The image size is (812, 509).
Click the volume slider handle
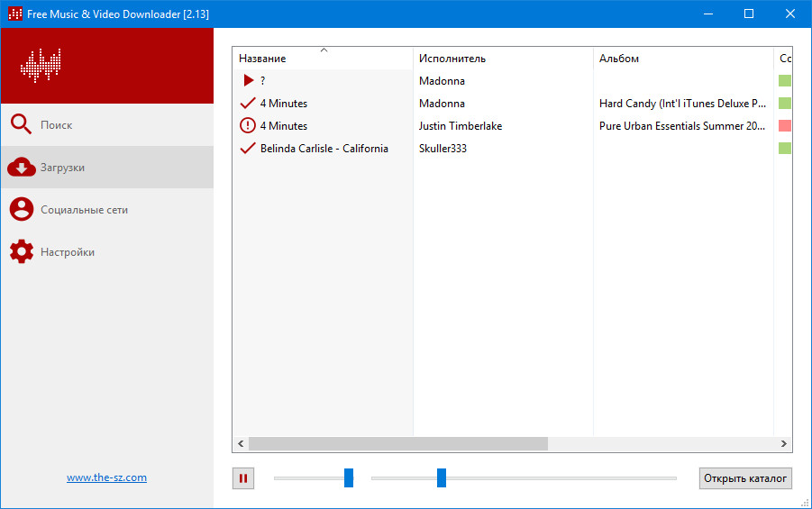click(349, 478)
